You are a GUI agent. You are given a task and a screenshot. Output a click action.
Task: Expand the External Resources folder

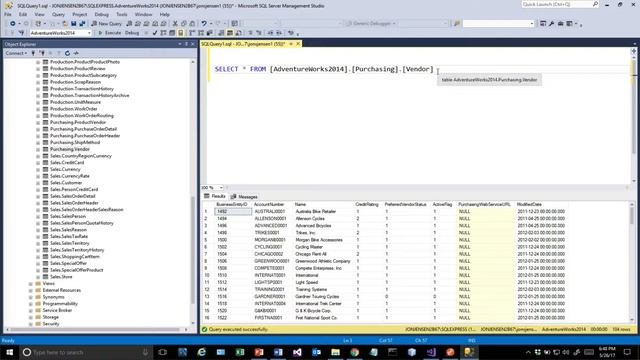tap(31, 290)
